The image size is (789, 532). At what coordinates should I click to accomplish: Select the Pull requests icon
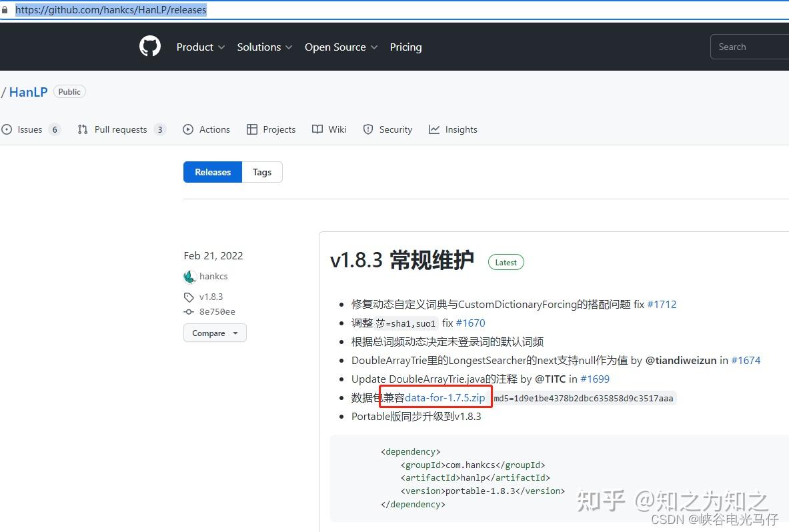click(82, 129)
